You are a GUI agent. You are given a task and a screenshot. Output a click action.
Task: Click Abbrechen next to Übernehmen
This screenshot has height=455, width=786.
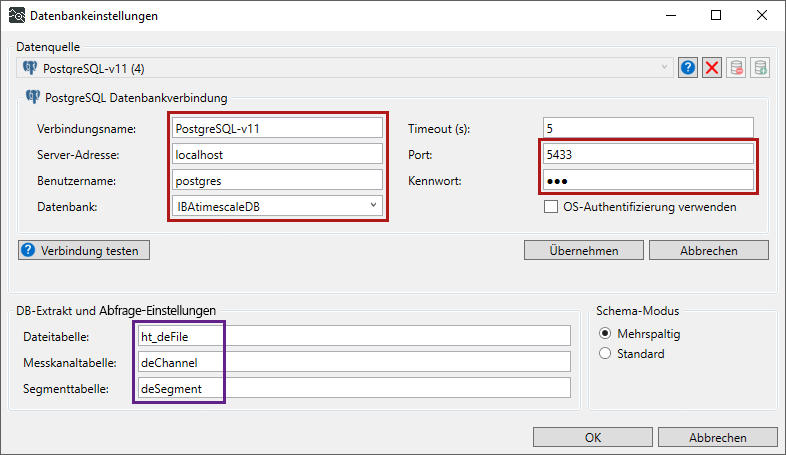click(x=709, y=250)
